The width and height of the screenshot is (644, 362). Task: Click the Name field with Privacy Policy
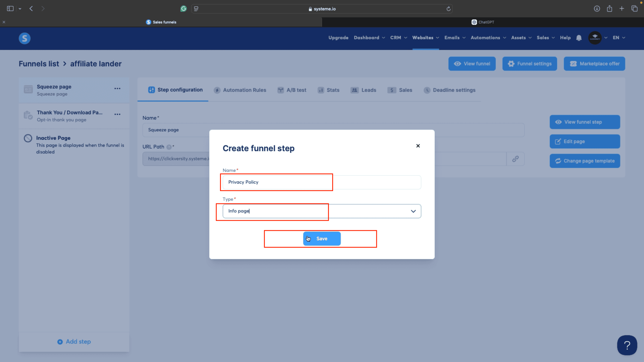322,182
